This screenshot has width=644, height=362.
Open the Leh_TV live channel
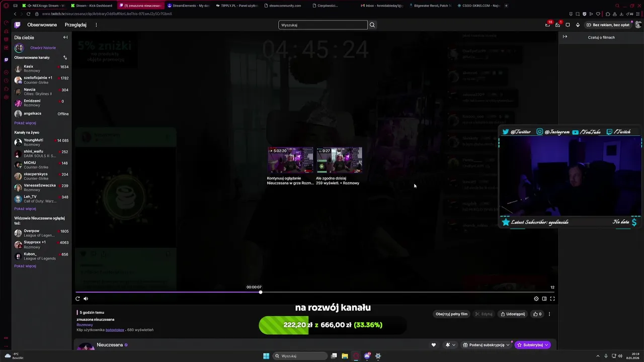coord(41,199)
